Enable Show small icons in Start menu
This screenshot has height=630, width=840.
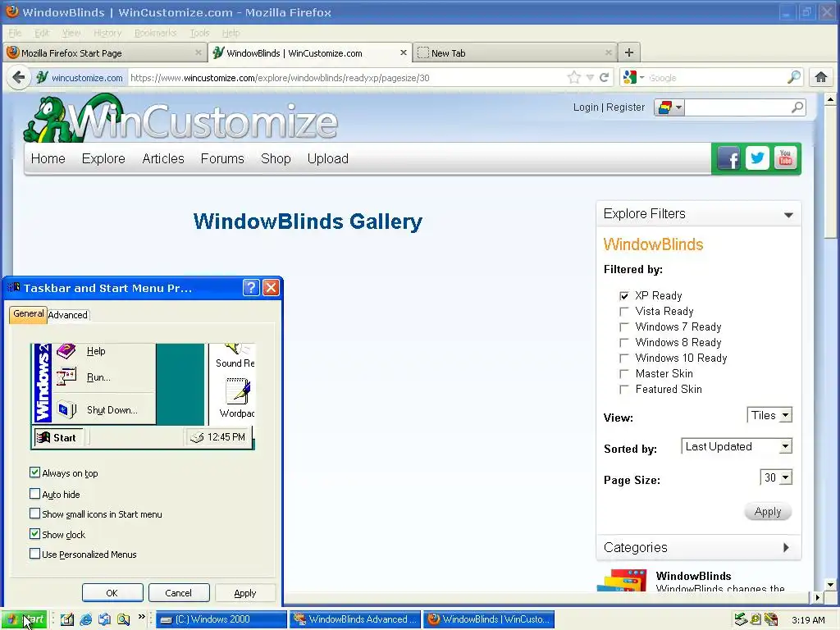[x=34, y=514]
